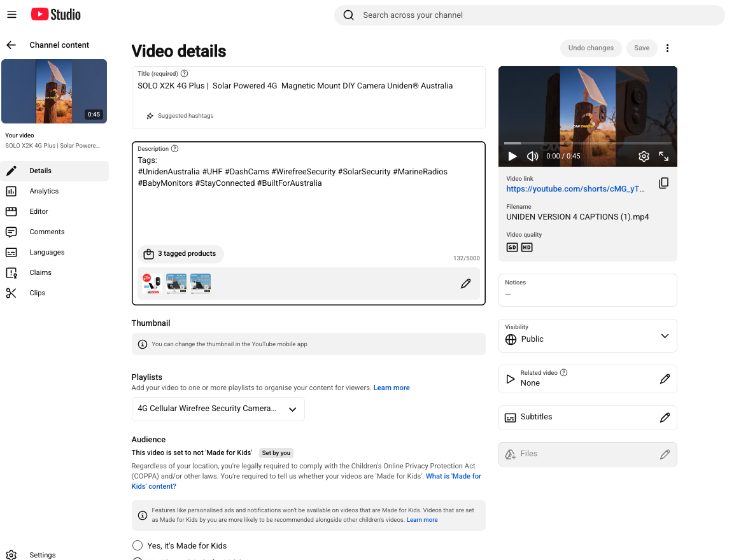Click the 'Set by you' label
Image resolution: width=734 pixels, height=560 pixels.
pyautogui.click(x=276, y=453)
